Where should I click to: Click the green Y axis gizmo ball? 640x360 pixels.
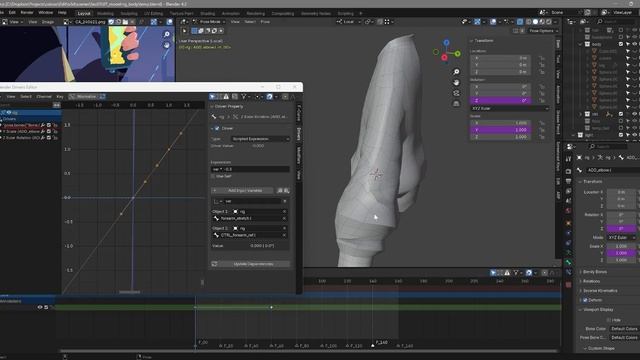[x=457, y=53]
